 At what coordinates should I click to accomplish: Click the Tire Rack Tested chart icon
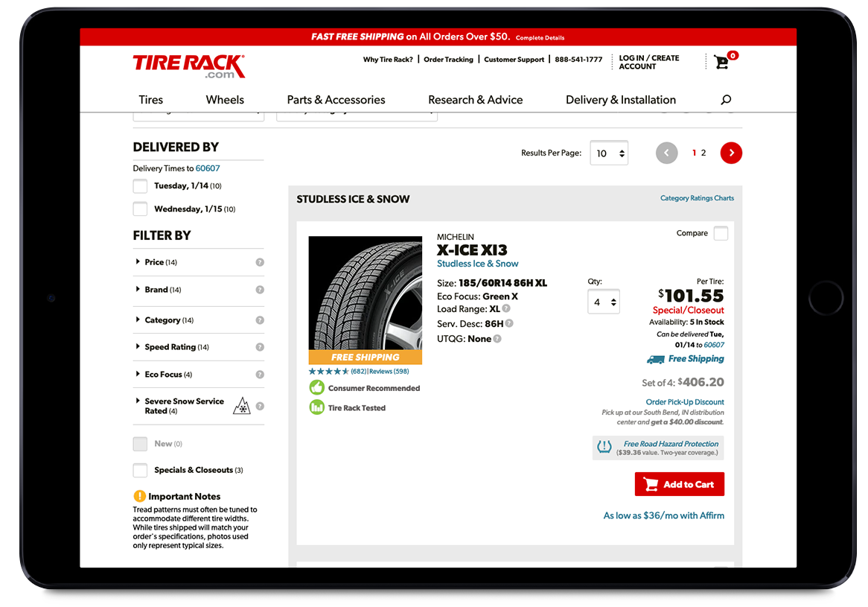[316, 407]
